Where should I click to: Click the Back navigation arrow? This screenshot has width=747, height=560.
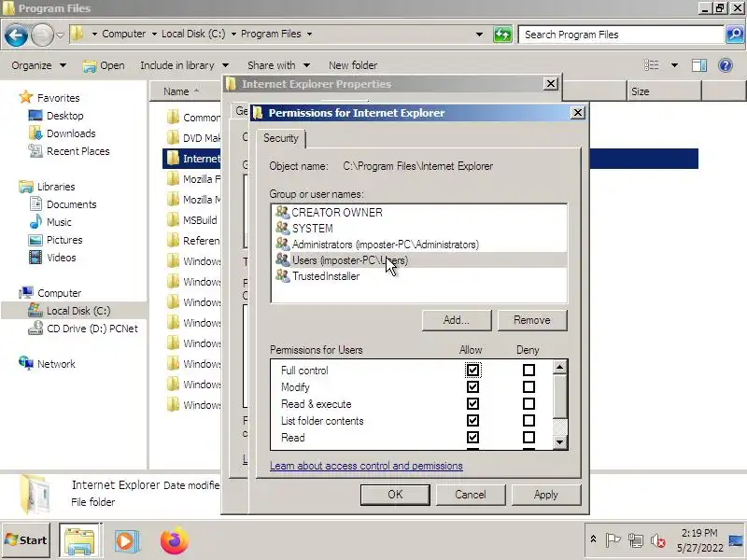point(16,35)
